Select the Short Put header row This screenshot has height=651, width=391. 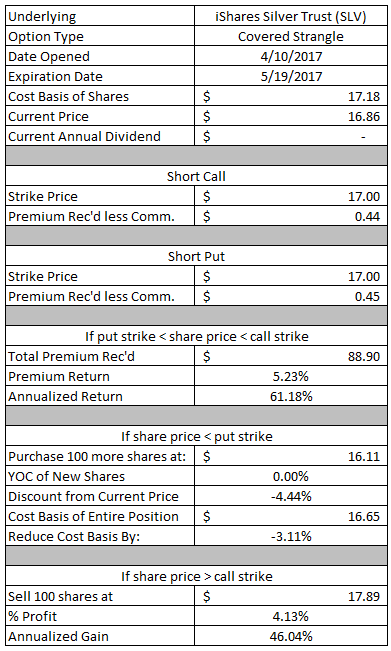(196, 256)
